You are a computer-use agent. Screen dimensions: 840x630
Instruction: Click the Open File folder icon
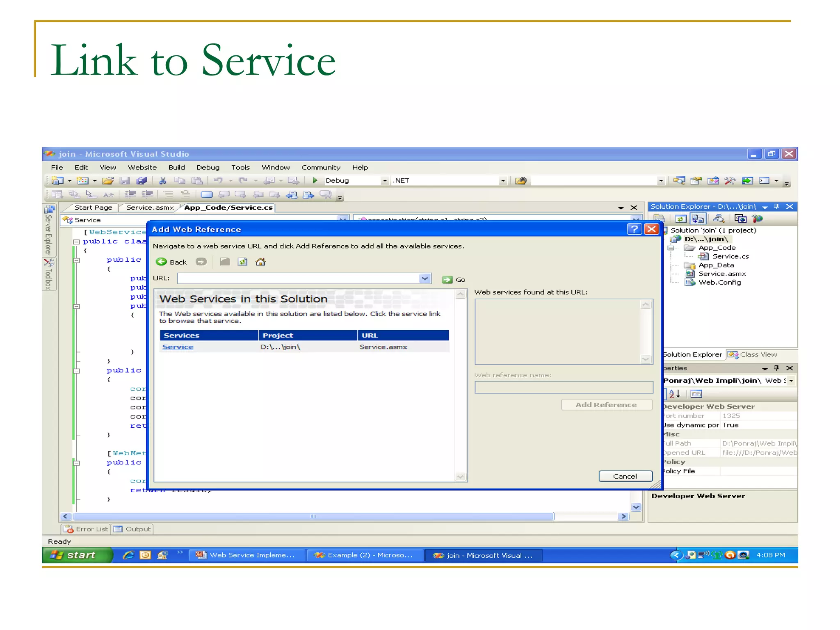(108, 181)
